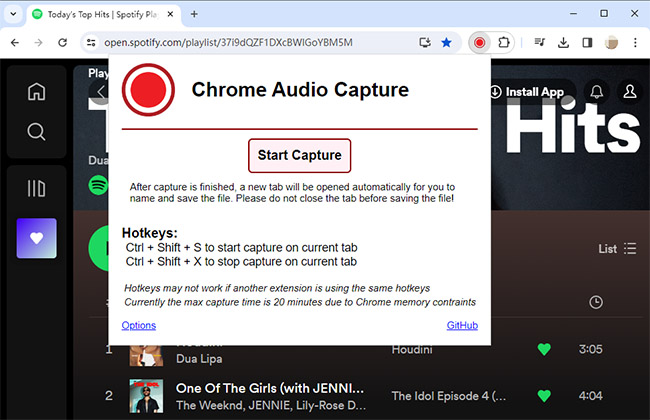Maximize the Chrome window
This screenshot has height=420, width=650.
point(604,14)
